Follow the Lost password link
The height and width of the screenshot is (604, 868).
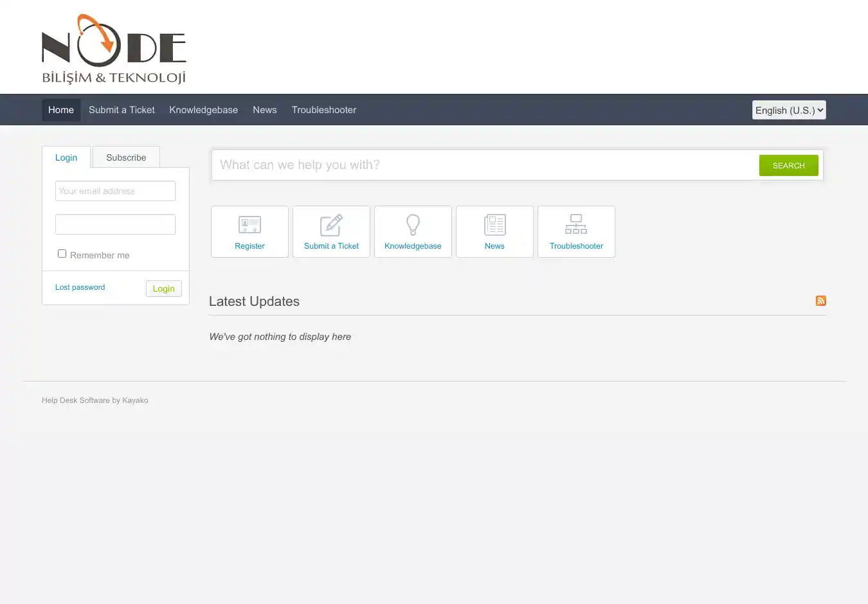80,287
